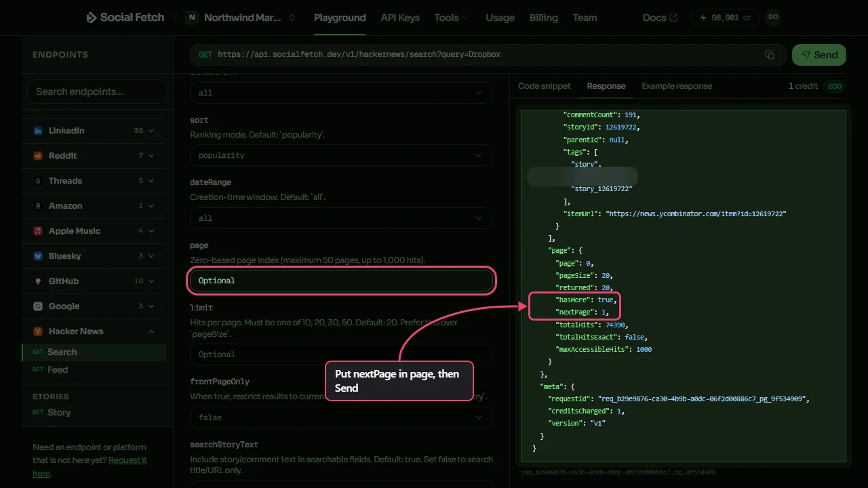This screenshot has height=488, width=868.
Task: Open the frontPageOnly false dropdown
Action: [341, 418]
